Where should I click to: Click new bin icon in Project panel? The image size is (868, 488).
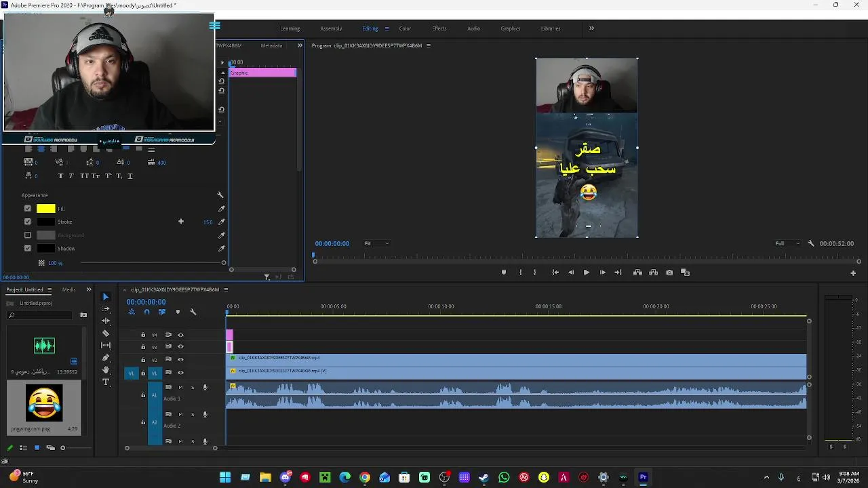tap(83, 315)
